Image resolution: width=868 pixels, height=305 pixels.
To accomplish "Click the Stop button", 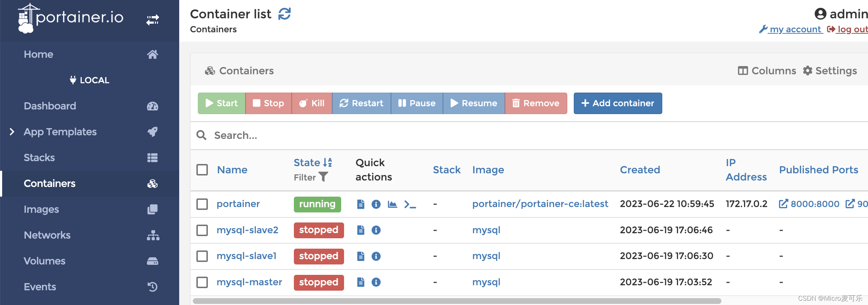I will coord(268,103).
